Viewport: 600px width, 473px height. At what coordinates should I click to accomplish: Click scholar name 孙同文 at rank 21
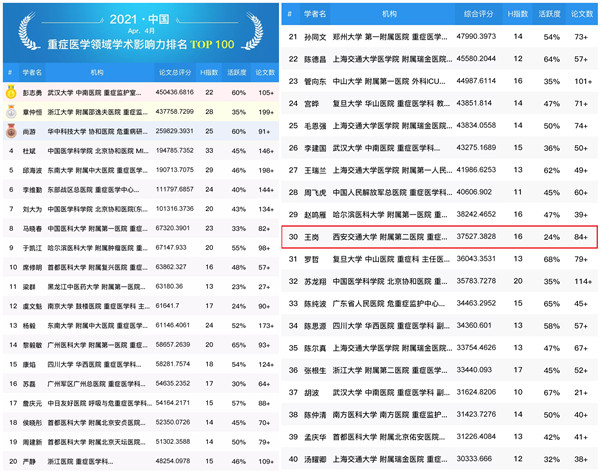(x=315, y=36)
